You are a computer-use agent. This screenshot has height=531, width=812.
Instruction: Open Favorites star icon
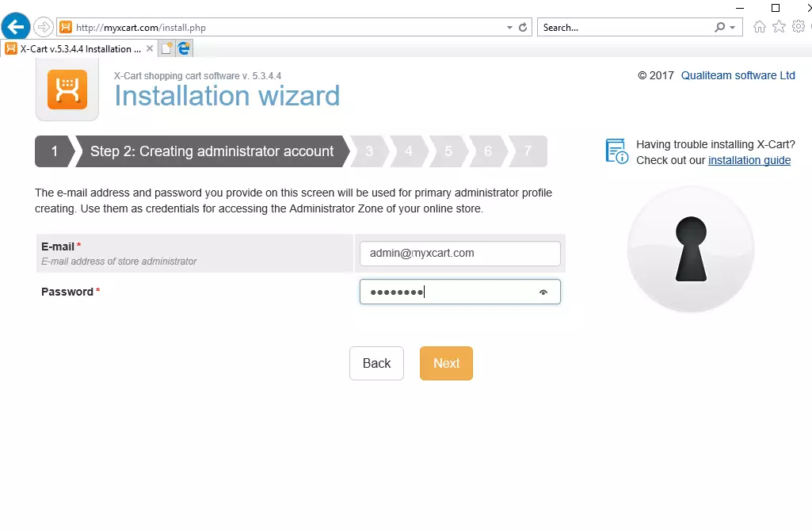tap(779, 26)
